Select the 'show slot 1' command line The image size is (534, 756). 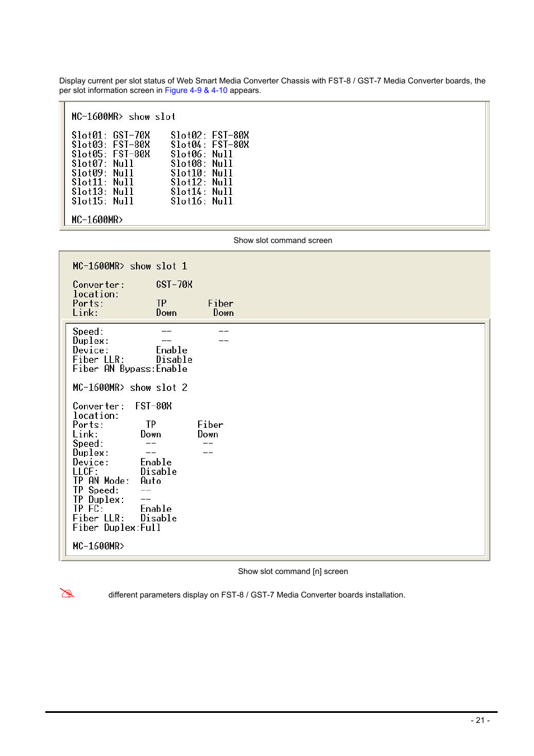point(130,266)
